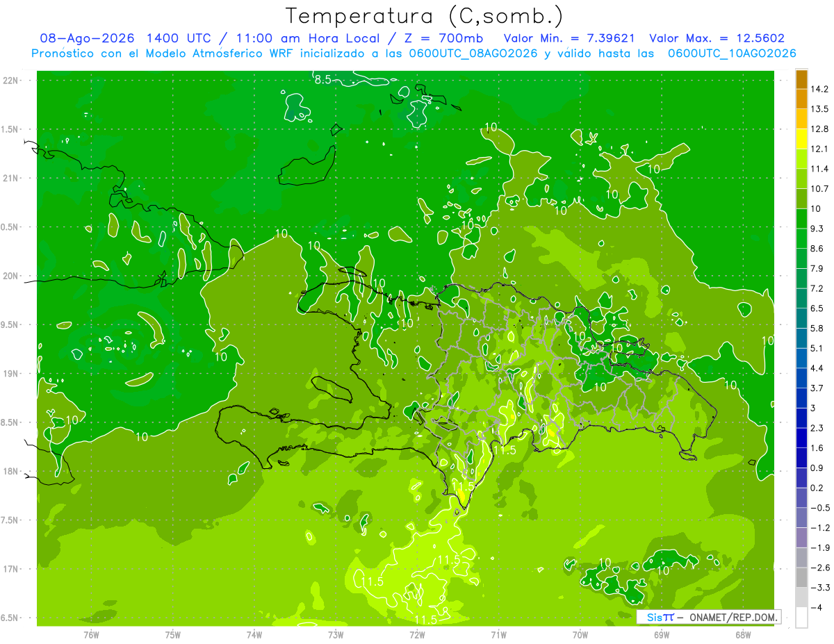Click the '0.9' color scale label

coord(817,468)
